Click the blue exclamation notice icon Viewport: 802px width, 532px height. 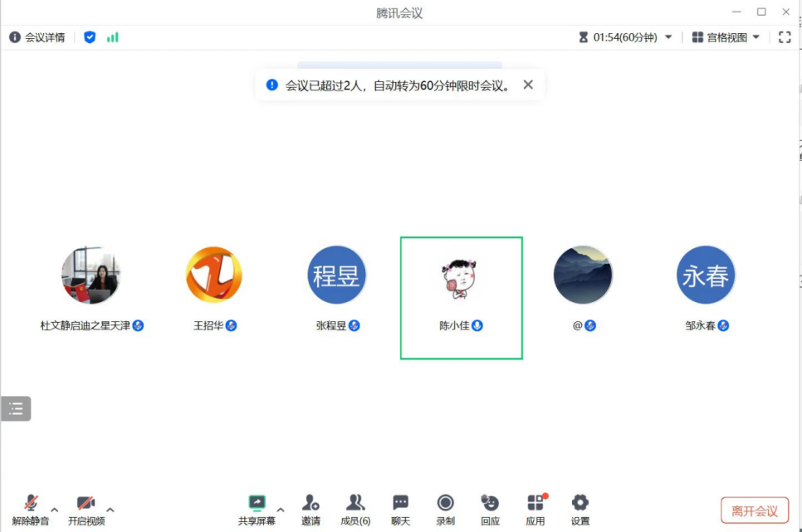(x=272, y=85)
